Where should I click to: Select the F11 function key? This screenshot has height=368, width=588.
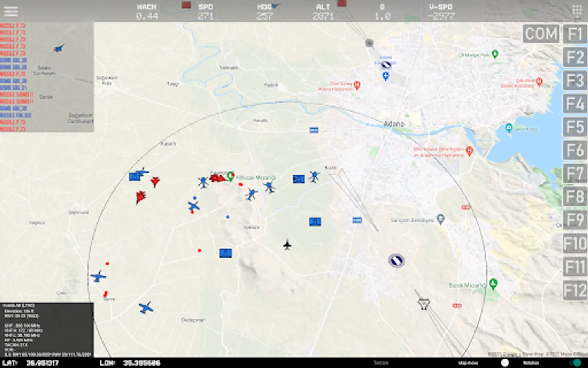click(575, 267)
